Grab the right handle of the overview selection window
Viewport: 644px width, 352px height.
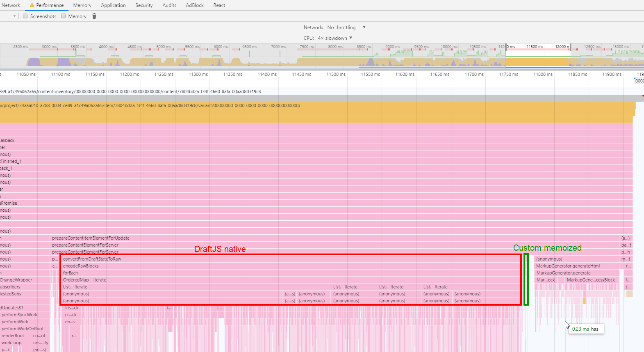[570, 47]
